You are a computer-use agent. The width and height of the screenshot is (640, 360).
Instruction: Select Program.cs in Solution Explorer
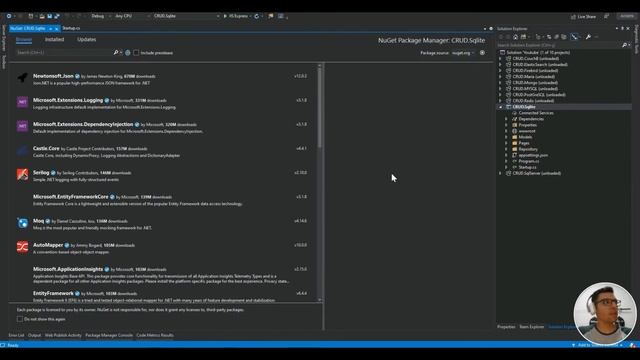click(x=529, y=161)
